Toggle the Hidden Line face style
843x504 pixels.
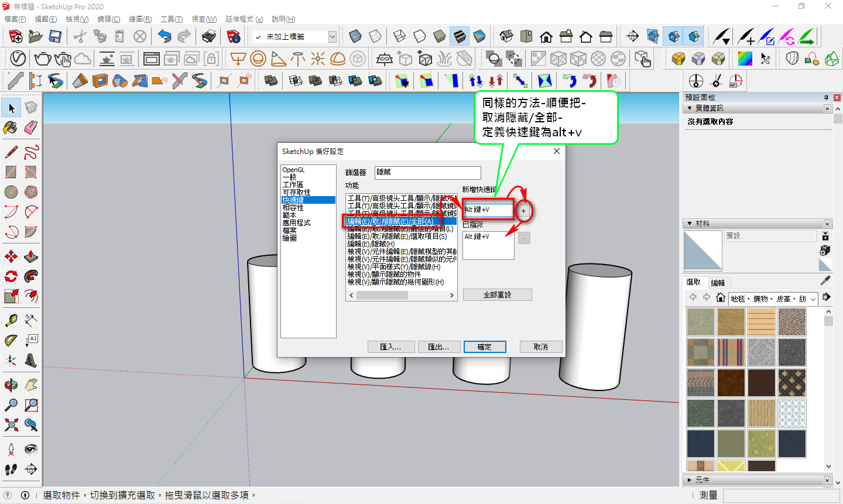420,37
